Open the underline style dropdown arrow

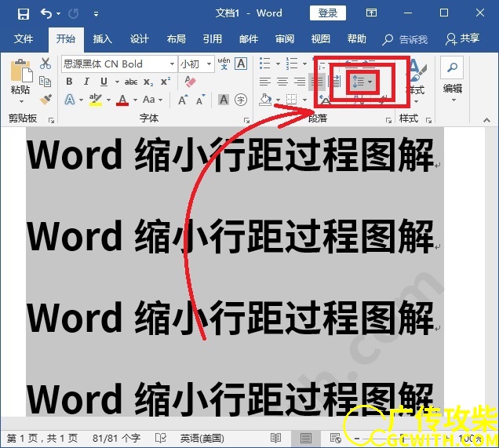click(117, 82)
